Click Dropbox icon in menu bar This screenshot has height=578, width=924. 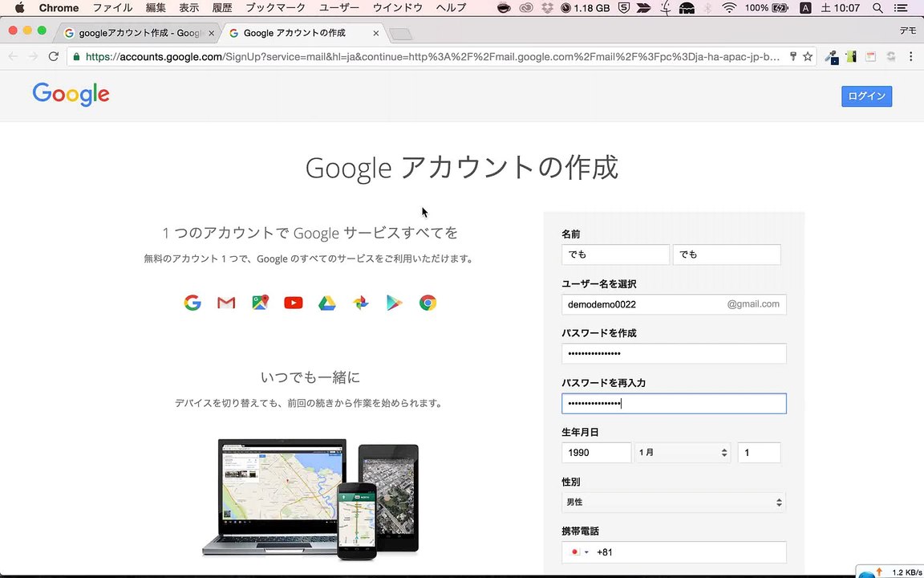tap(548, 8)
